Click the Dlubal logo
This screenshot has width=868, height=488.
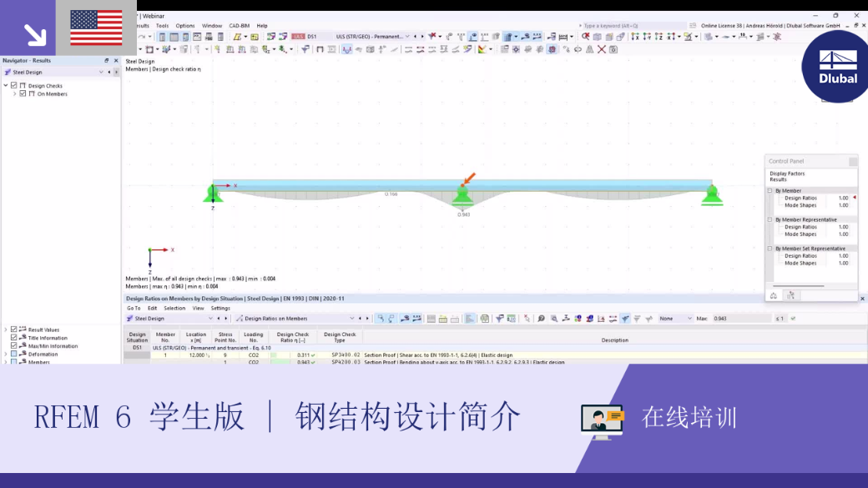click(x=838, y=67)
